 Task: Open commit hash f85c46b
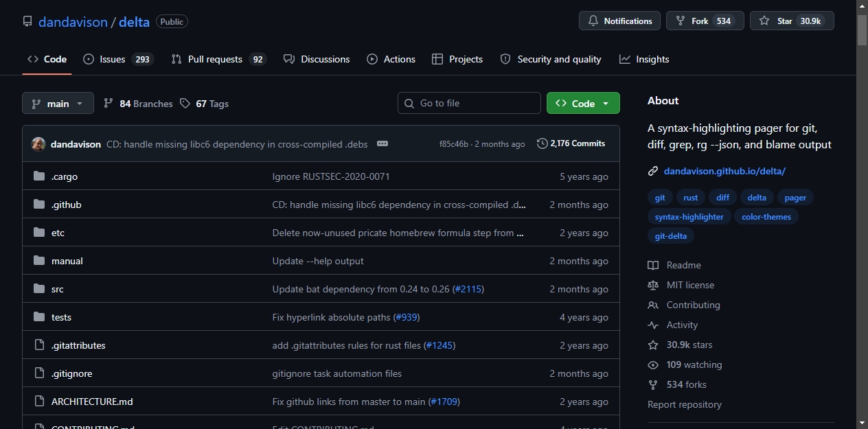454,144
